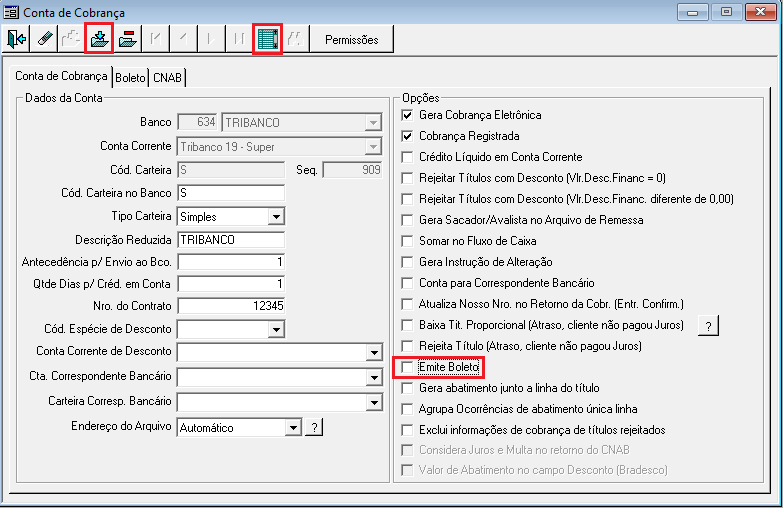Check Exclui informações de cobrança de títulos rejeitados
The image size is (783, 508).
(407, 430)
